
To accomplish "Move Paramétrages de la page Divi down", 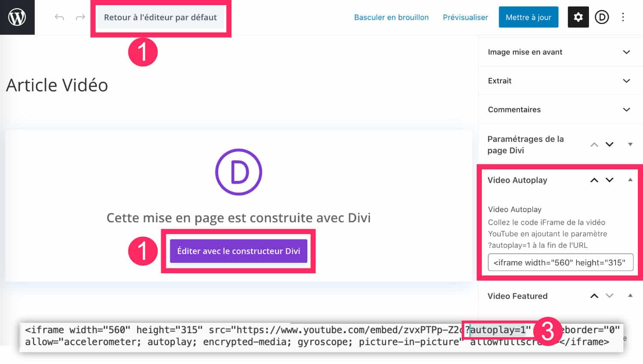I will pyautogui.click(x=610, y=144).
